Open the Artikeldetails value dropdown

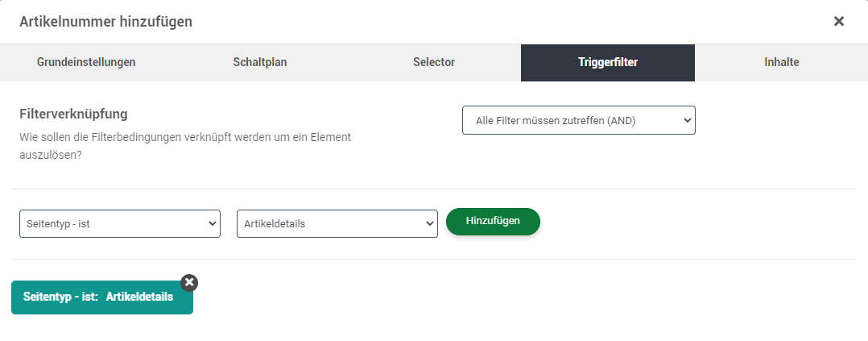pyautogui.click(x=337, y=223)
